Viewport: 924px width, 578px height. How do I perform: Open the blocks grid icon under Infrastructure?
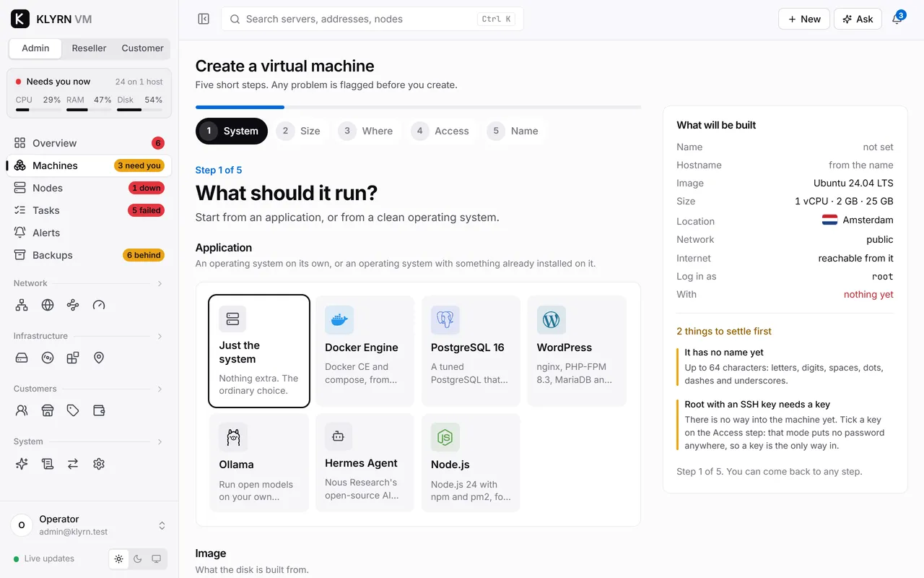click(x=73, y=358)
